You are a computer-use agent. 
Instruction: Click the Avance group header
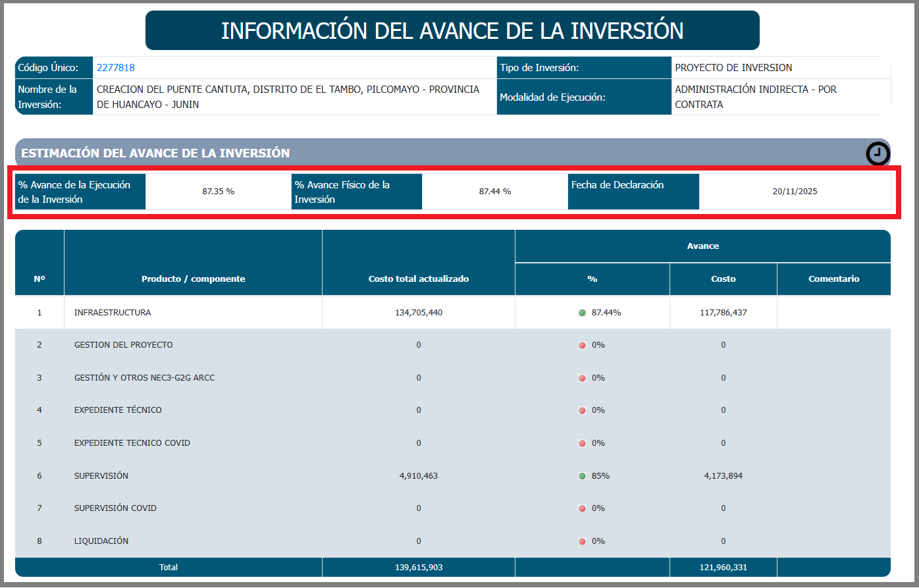point(702,246)
